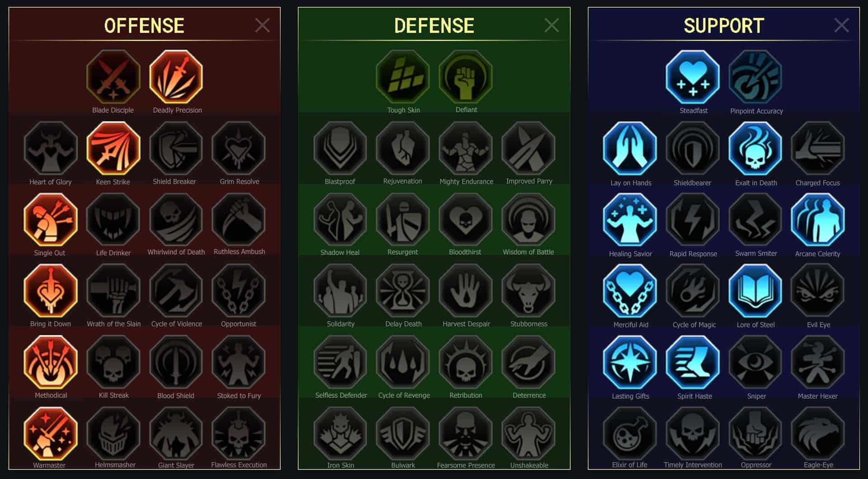Select the Giant Slayer mastery
The height and width of the screenshot is (479, 868).
(176, 433)
